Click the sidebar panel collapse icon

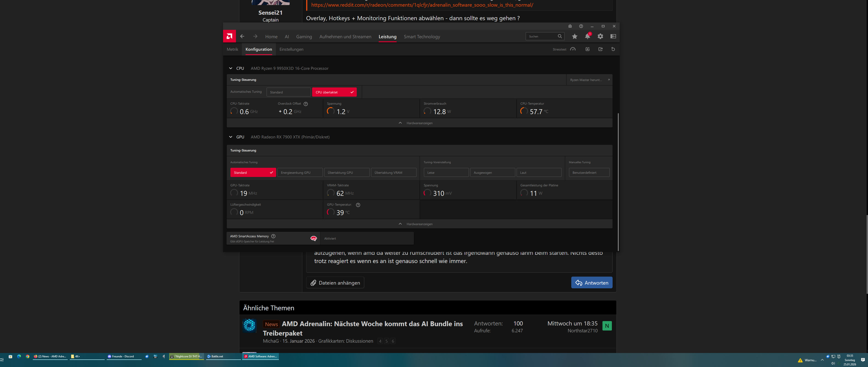pos(613,36)
